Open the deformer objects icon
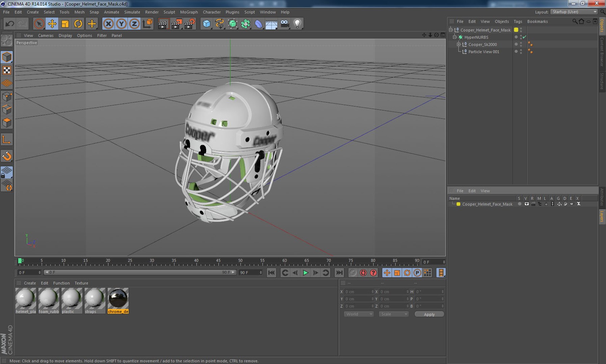 pos(258,24)
